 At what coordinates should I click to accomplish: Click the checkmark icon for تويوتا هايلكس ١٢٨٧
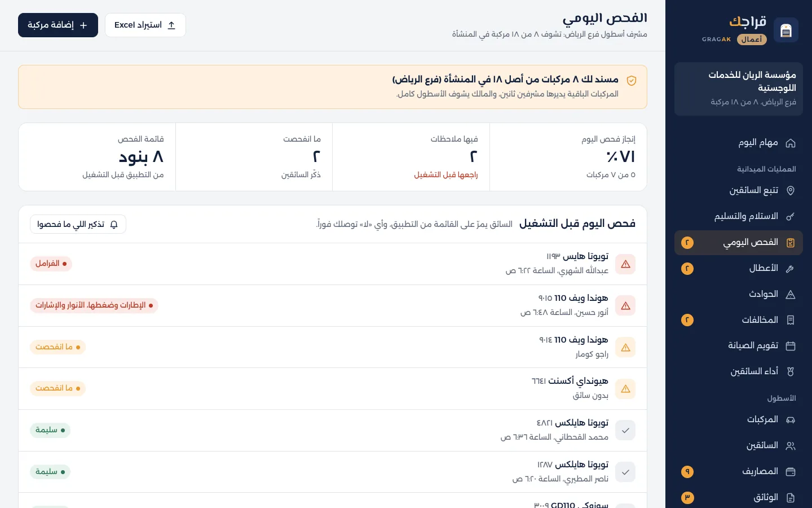click(625, 472)
